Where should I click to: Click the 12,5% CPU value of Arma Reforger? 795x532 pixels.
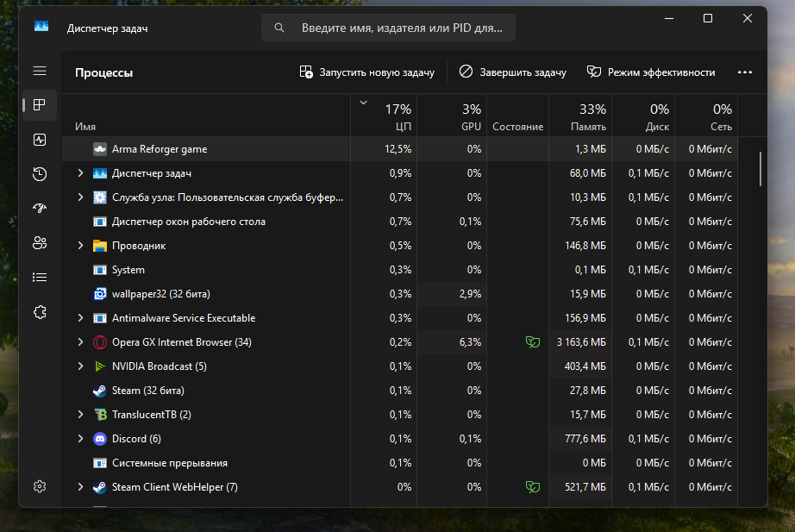coord(398,149)
